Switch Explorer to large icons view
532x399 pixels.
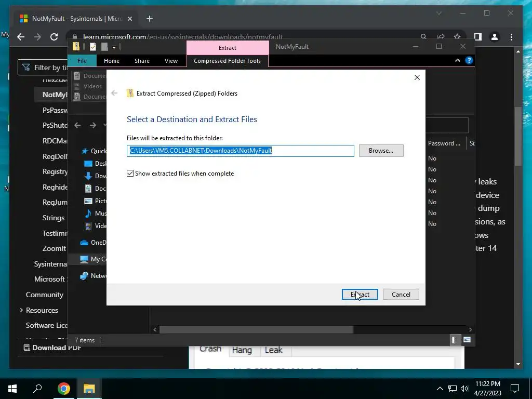coord(467,340)
